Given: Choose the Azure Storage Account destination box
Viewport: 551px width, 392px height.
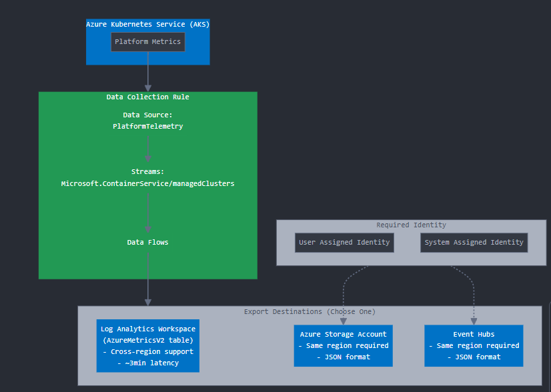Looking at the screenshot, I should click(x=344, y=345).
